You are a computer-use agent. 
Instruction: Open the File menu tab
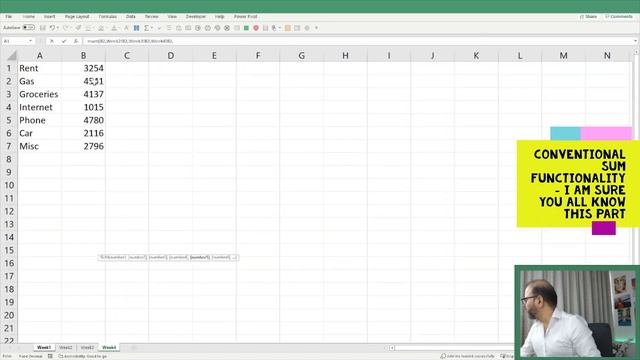pyautogui.click(x=9, y=17)
